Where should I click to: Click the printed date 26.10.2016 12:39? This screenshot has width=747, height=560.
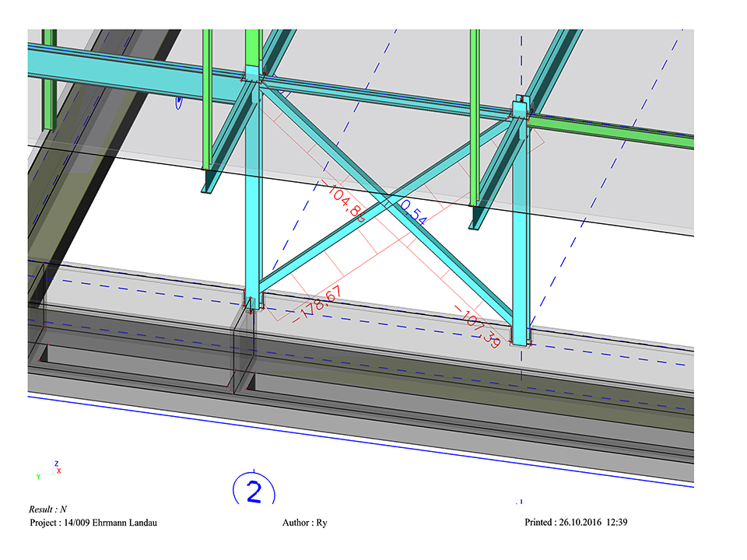pos(577,523)
